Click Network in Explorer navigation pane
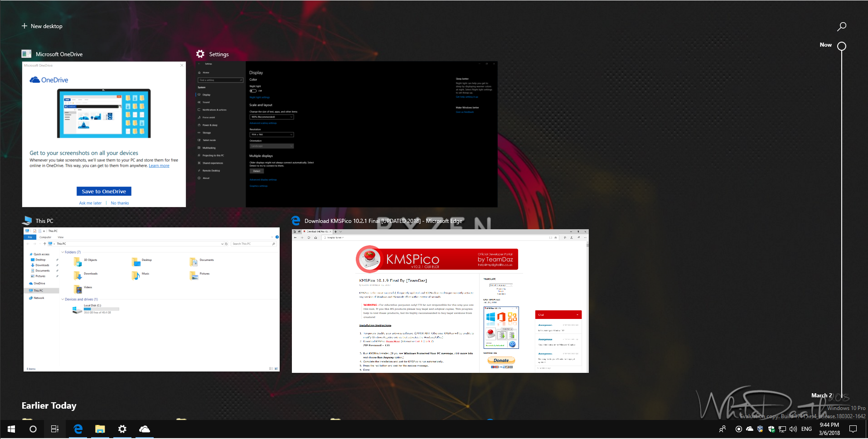The height and width of the screenshot is (439, 868). pyautogui.click(x=39, y=298)
